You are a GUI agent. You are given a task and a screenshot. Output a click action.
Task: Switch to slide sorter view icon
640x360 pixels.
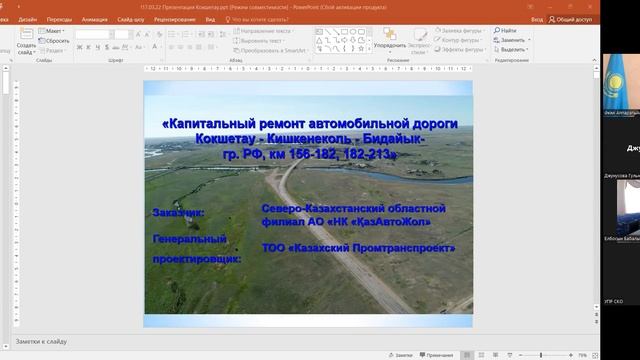[x=482, y=355]
